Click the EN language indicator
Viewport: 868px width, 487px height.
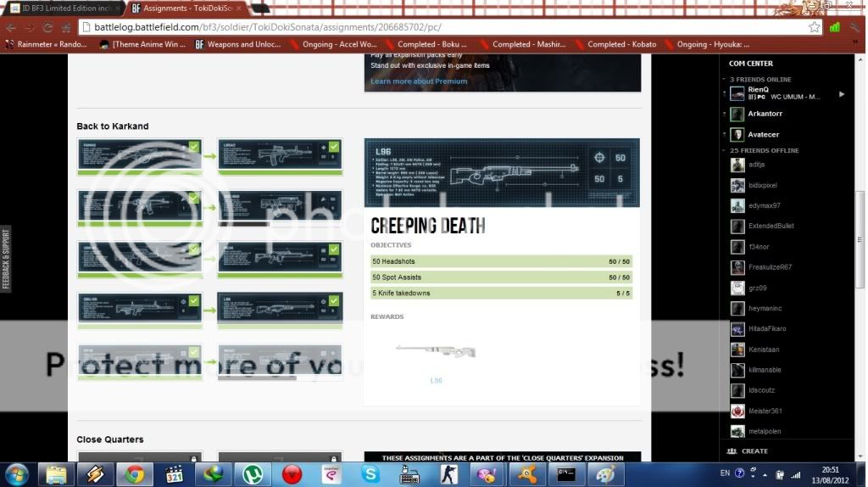725,473
